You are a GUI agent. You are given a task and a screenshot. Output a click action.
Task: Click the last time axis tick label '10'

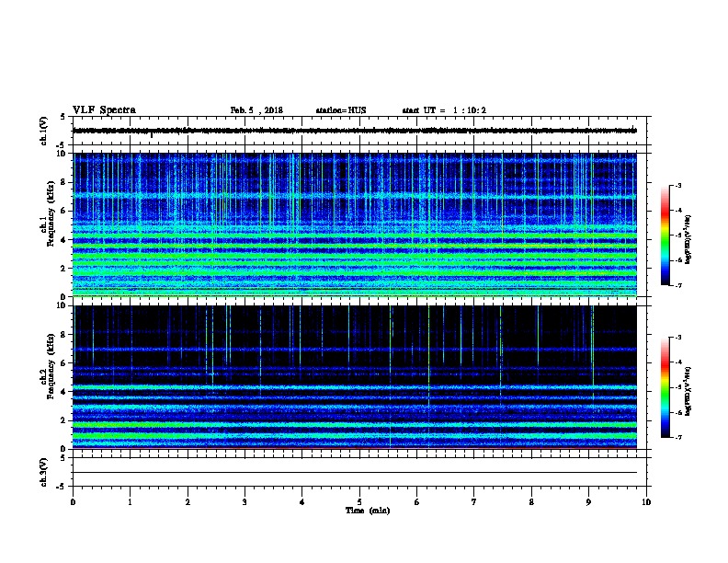(646, 502)
